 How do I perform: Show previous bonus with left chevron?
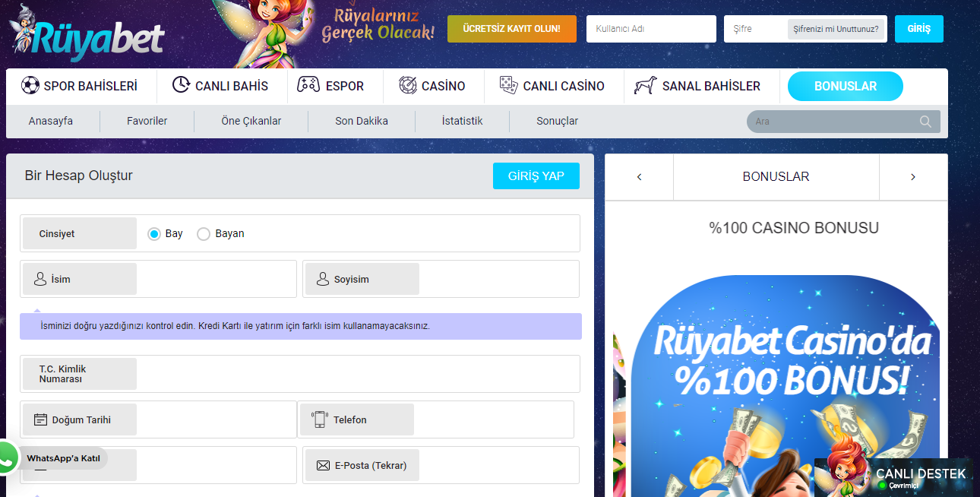click(x=639, y=177)
